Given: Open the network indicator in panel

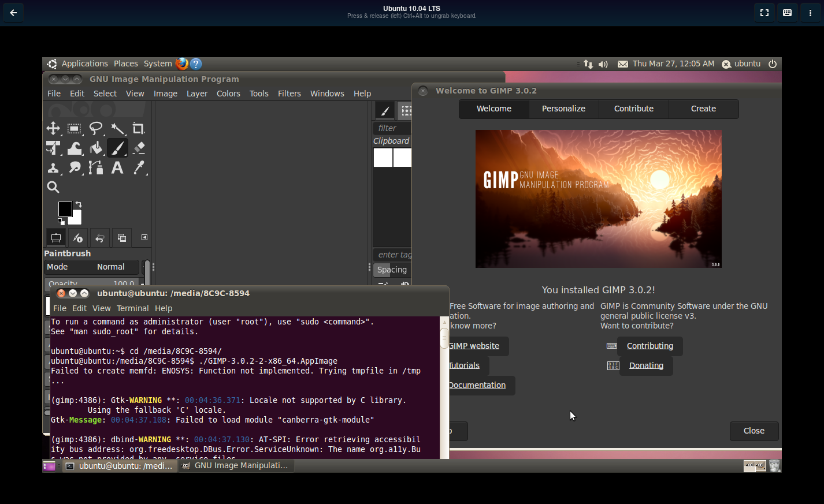Looking at the screenshot, I should [x=588, y=64].
